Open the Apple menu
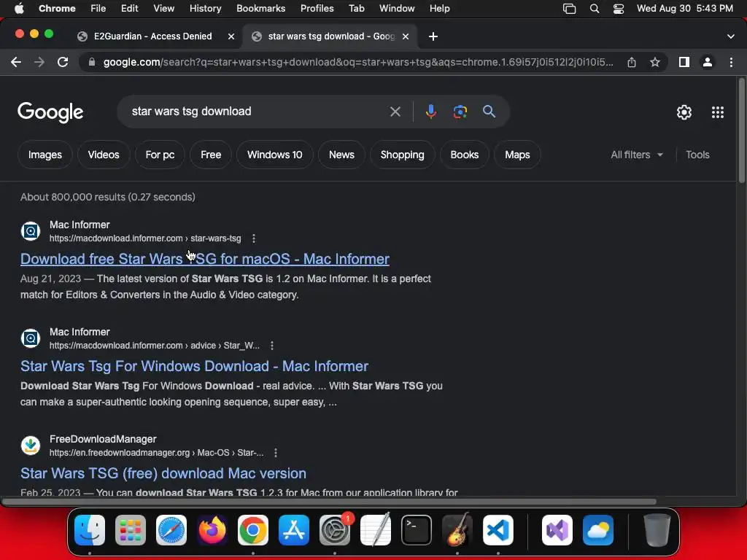 pos(19,9)
